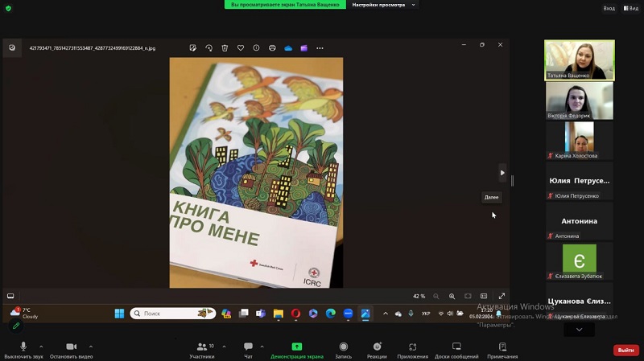Stop the camera with Остановить видео

(71, 351)
